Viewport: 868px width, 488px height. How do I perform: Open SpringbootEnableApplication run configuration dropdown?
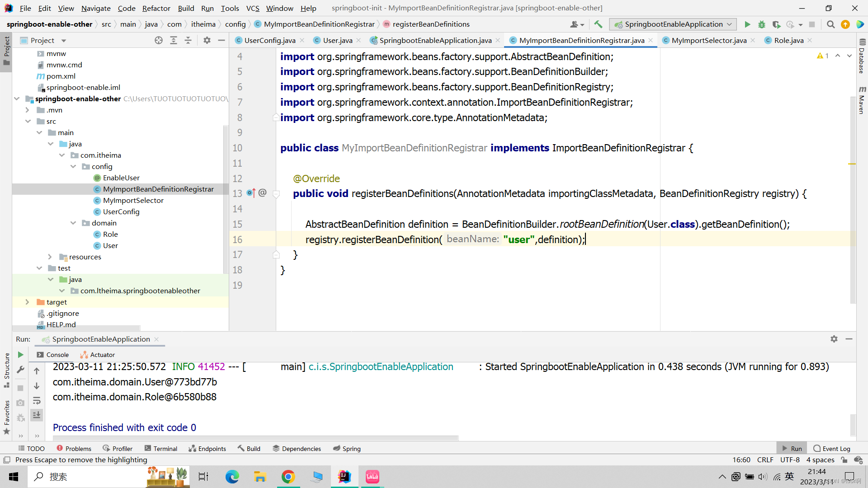click(x=673, y=24)
